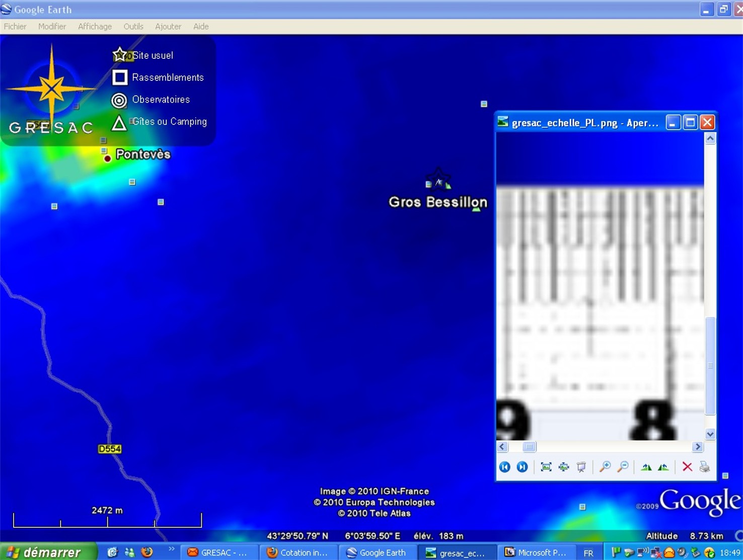Click the Altitude 8.73 km readout
This screenshot has height=560, width=743.
tap(685, 536)
